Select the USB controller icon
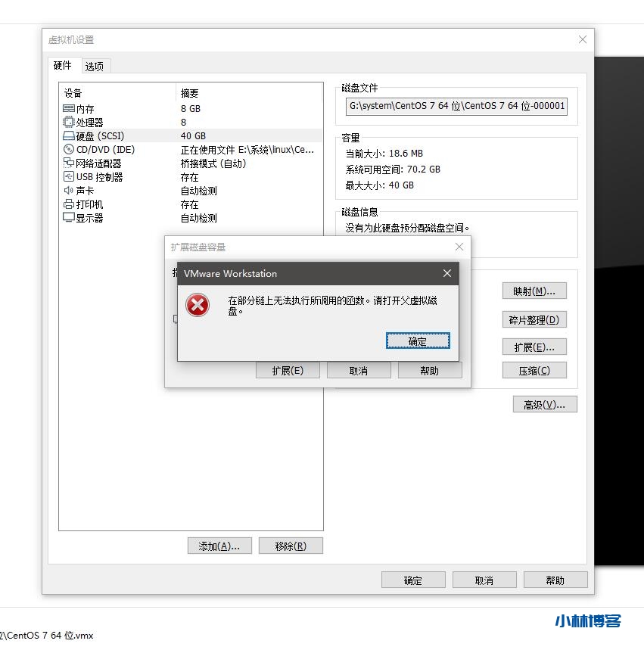 pos(69,177)
